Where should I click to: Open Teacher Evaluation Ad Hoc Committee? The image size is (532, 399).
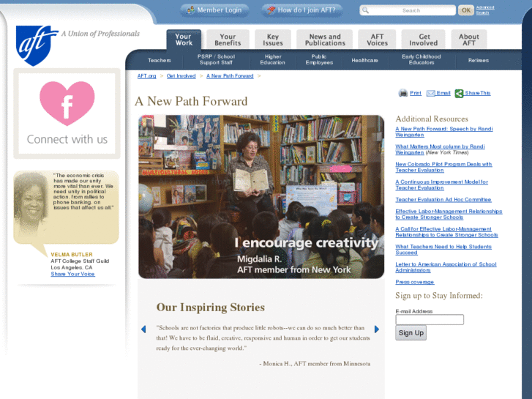[x=443, y=200]
